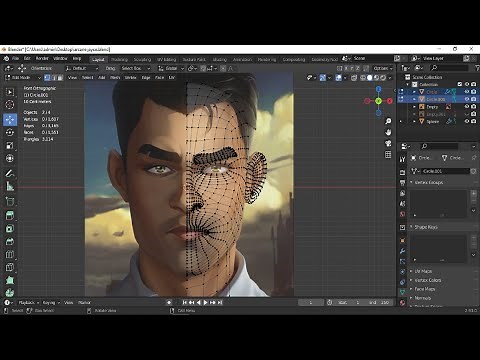Open the Render menu
Image resolution: width=480 pixels, height=360 pixels.
[x=42, y=58]
